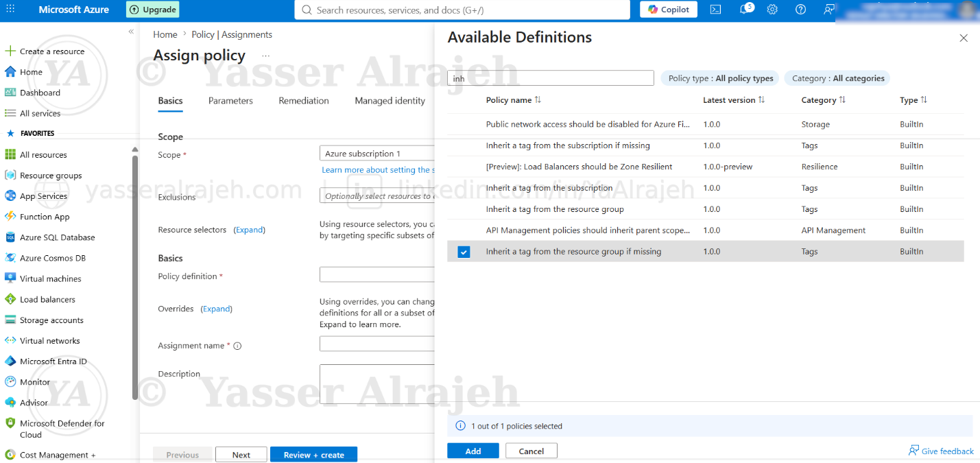Viewport: 980px width, 463px height.
Task: Click the global search resources box
Action: (462, 10)
